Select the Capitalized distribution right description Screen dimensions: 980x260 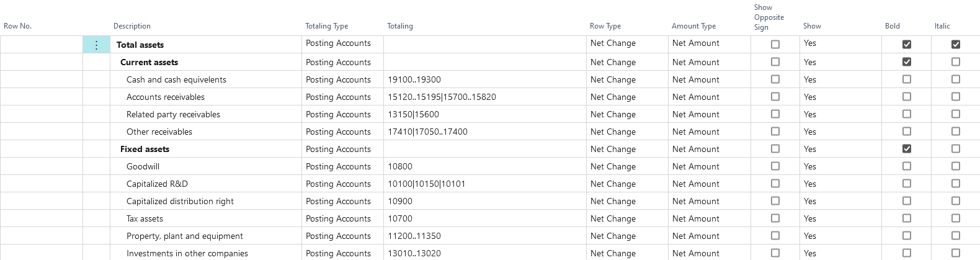pos(180,201)
